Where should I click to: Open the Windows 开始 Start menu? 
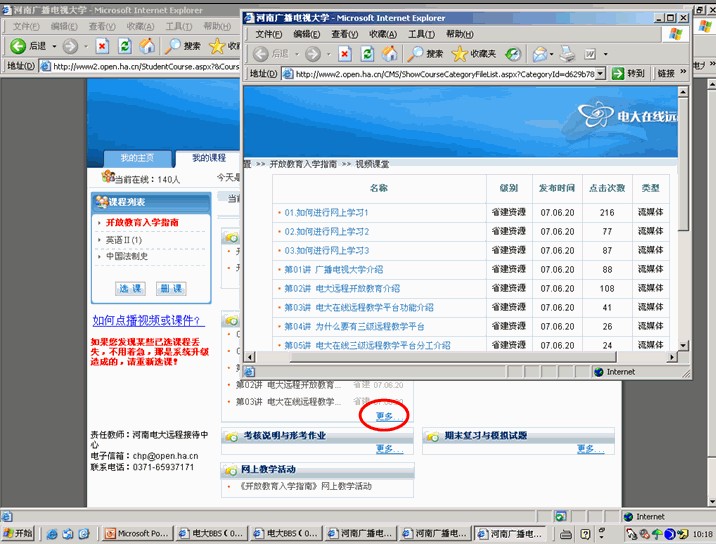point(18,533)
